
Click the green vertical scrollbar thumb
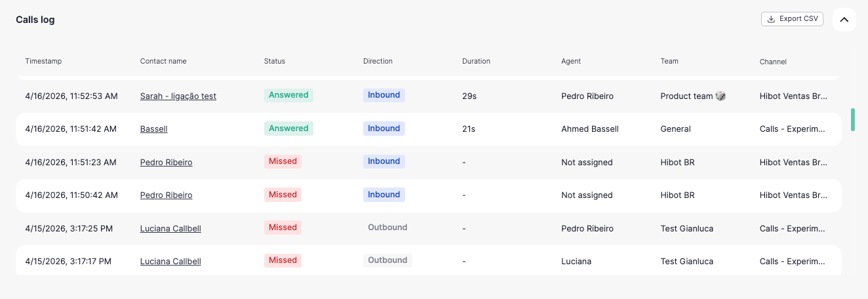coord(853,119)
